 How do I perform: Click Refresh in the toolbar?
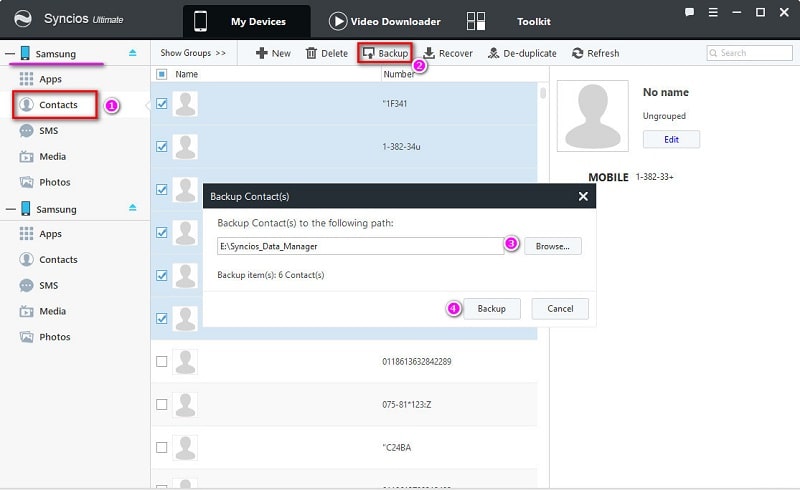595,53
